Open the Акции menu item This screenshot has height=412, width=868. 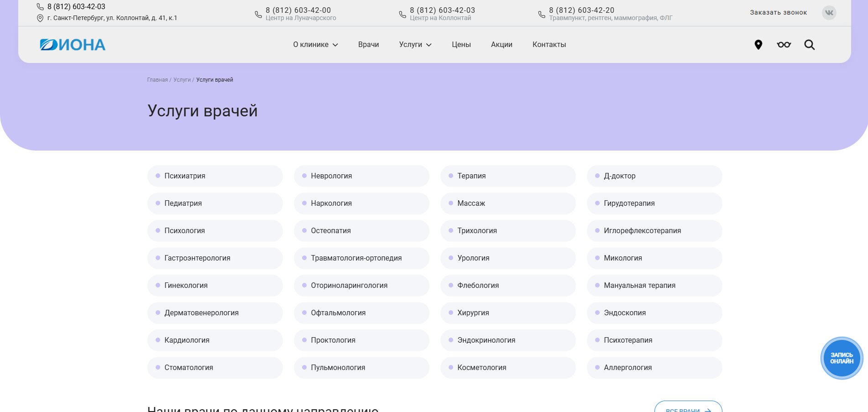(502, 45)
